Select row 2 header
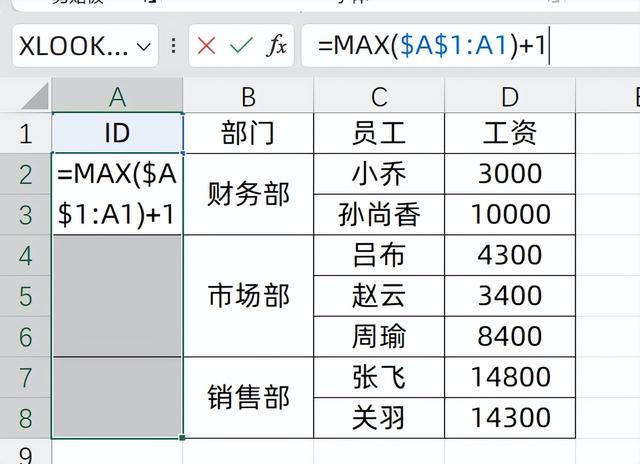This screenshot has height=464, width=640. (x=25, y=174)
